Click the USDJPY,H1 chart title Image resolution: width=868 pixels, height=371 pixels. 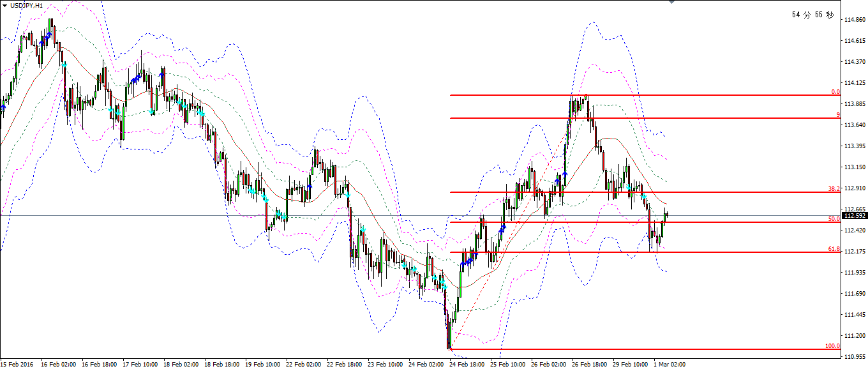coord(27,5)
